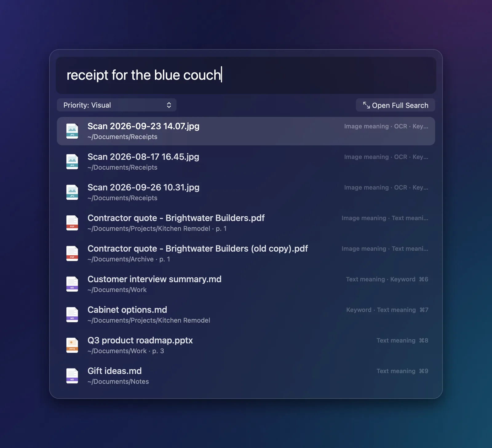Click the MD icon for Cabinet options

pyautogui.click(x=72, y=315)
